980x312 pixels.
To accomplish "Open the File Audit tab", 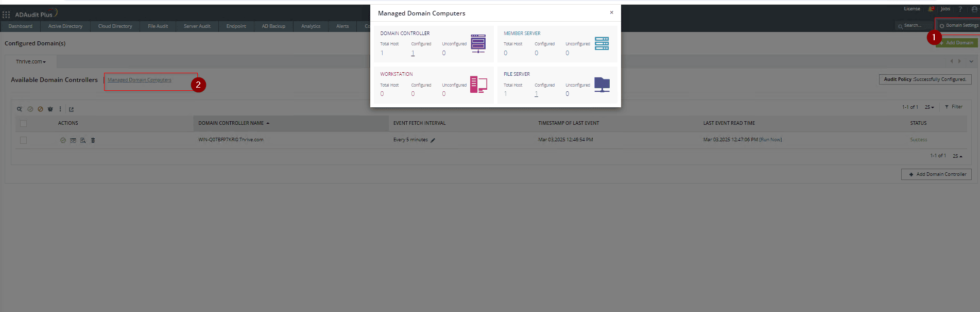I will (x=158, y=26).
